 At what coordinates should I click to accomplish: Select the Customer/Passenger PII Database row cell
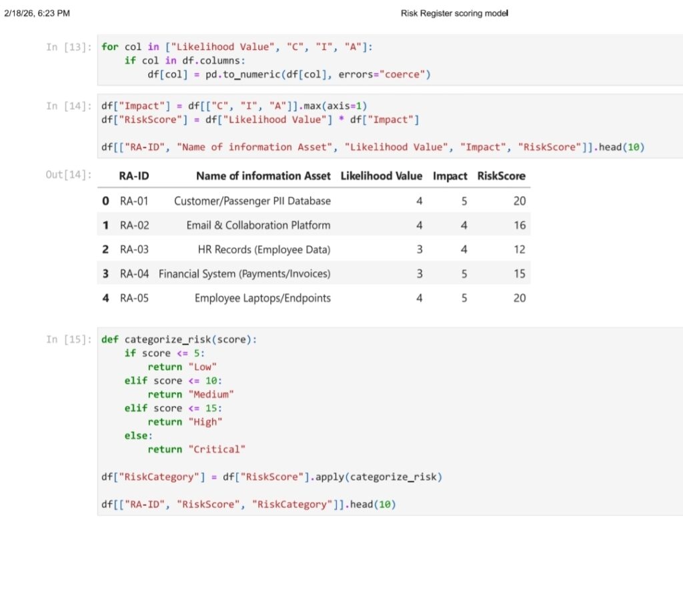(x=252, y=201)
